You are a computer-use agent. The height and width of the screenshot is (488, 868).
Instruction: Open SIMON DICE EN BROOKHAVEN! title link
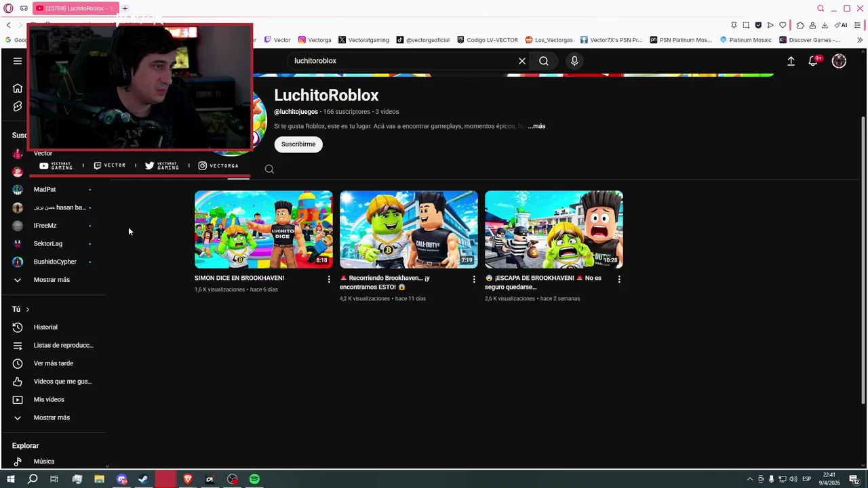(x=239, y=278)
